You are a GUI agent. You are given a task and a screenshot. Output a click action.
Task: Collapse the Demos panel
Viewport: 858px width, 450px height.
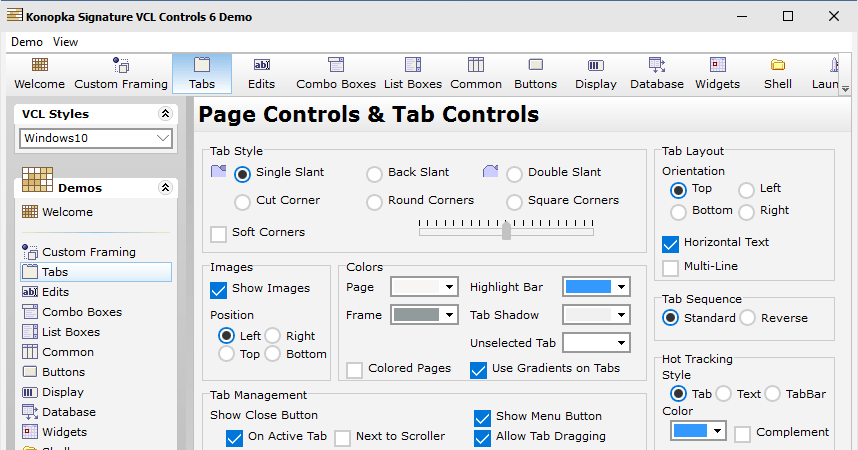[x=165, y=188]
